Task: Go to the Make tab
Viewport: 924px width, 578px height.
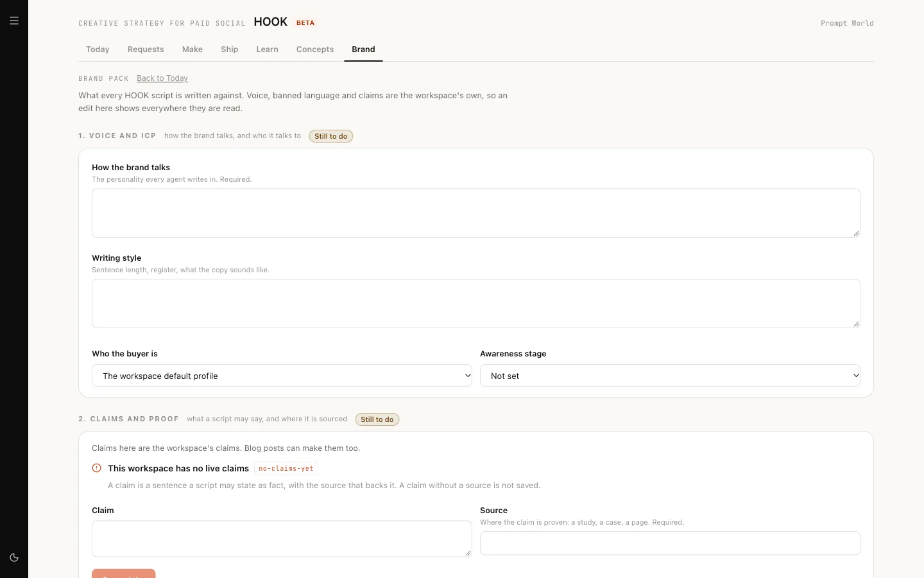Action: [193, 49]
